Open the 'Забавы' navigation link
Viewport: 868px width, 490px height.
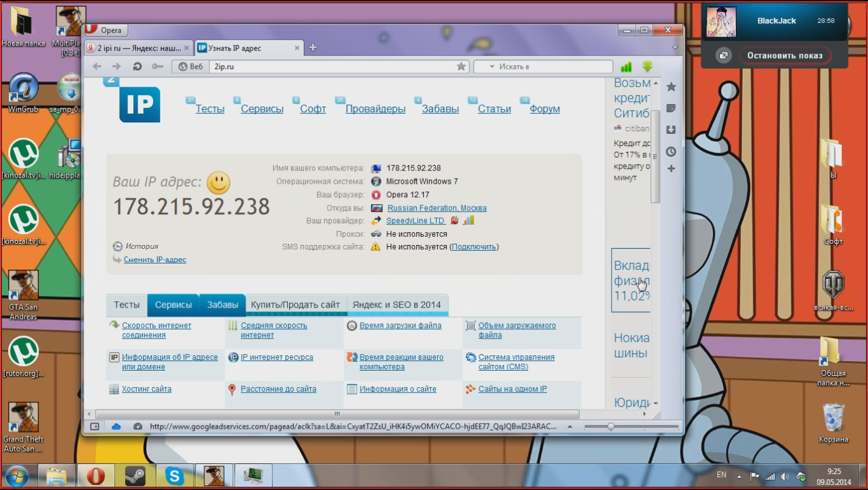[440, 109]
